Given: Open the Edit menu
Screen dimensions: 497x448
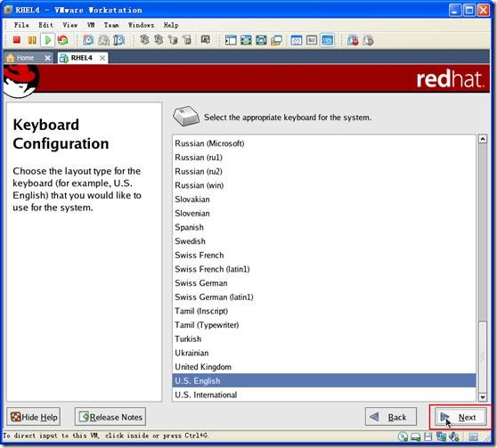Looking at the screenshot, I should pos(45,25).
